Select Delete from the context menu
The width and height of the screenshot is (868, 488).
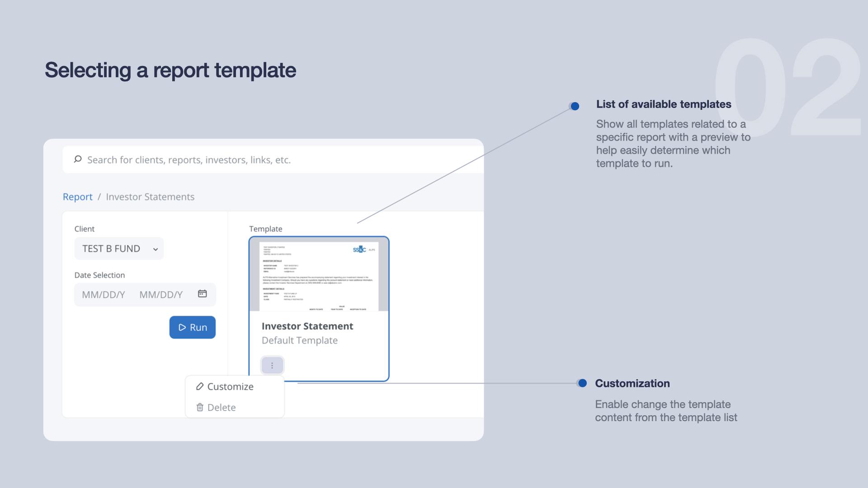[220, 407]
